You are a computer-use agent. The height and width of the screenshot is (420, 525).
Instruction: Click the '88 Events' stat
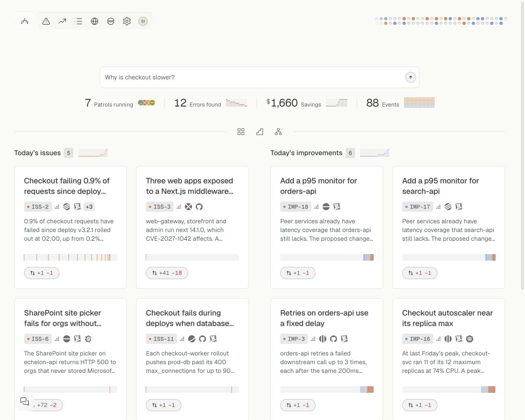tap(400, 103)
